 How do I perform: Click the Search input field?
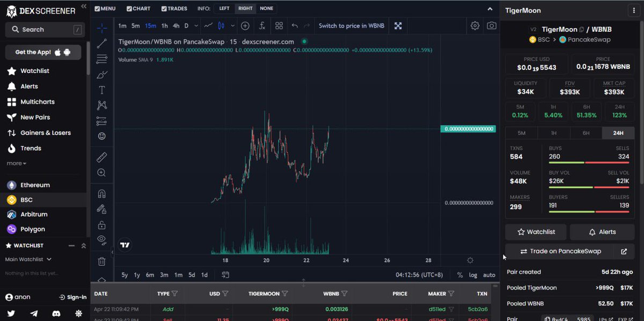[x=45, y=30]
